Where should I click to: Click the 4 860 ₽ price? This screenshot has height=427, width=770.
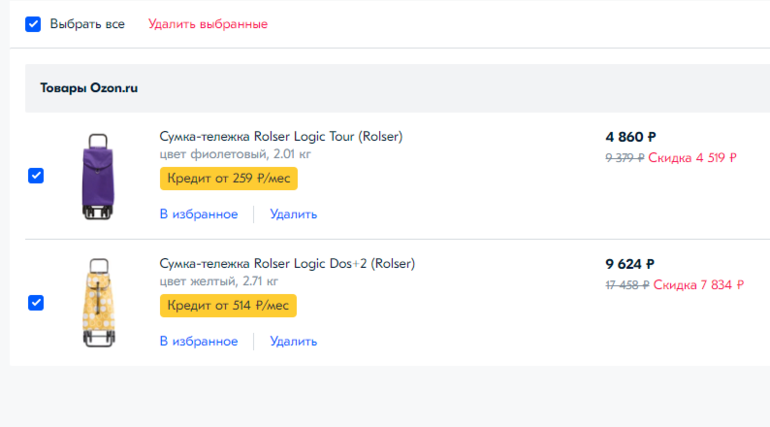[630, 137]
